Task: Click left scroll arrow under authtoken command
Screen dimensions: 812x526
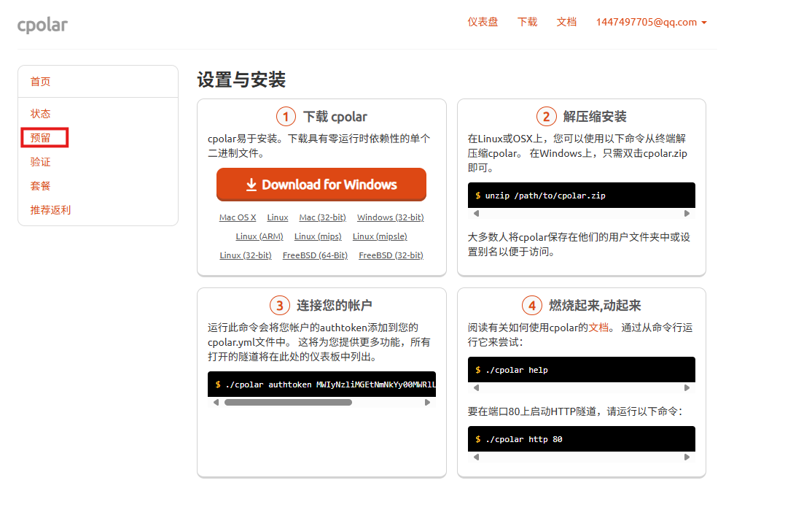Action: pos(216,402)
